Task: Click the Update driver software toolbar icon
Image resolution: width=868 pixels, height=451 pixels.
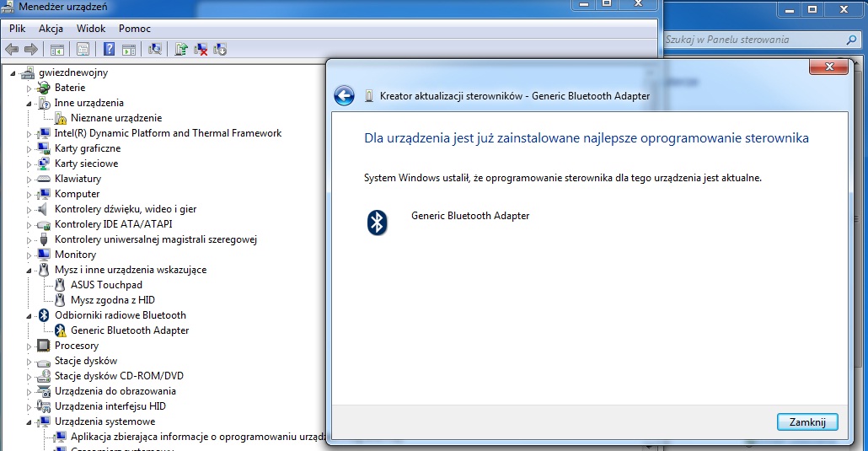Action: (181, 49)
